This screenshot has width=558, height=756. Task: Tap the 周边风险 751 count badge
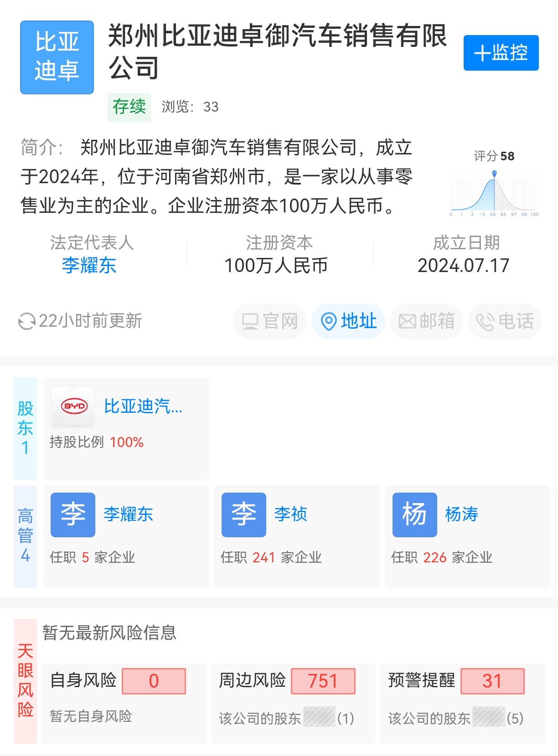(323, 681)
